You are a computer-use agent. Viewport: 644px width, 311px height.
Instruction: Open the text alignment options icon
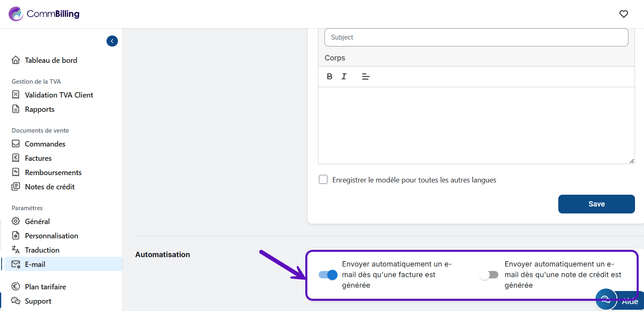(x=366, y=76)
